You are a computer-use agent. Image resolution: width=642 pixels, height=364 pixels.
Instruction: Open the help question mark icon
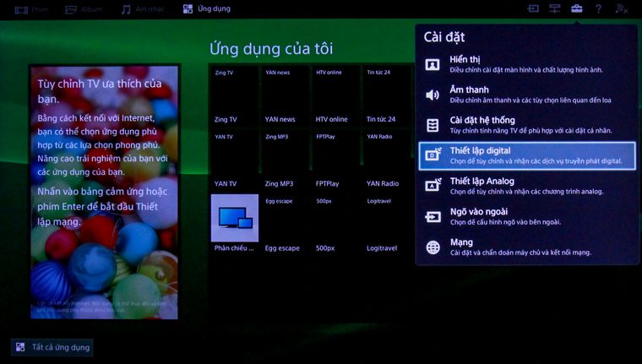click(598, 8)
